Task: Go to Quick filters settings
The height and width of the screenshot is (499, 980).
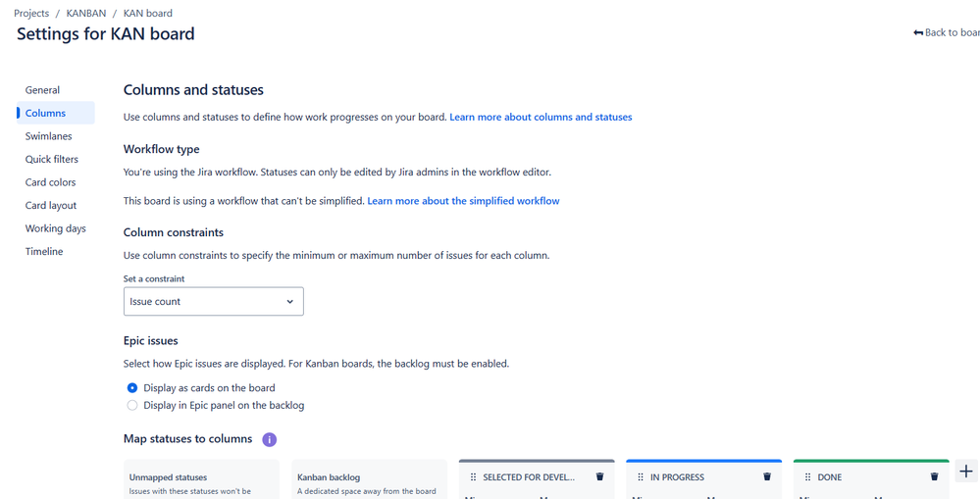Action: click(x=52, y=159)
